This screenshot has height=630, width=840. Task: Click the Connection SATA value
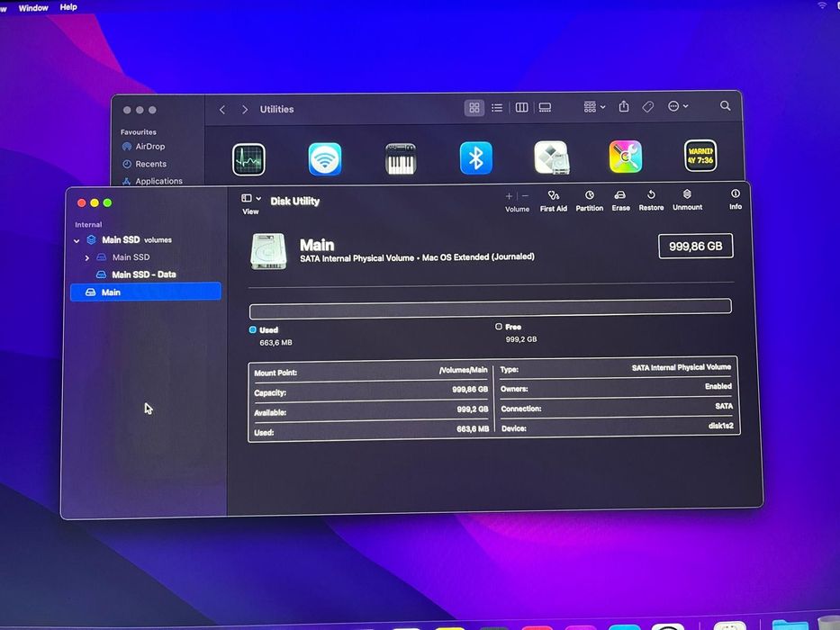[724, 406]
